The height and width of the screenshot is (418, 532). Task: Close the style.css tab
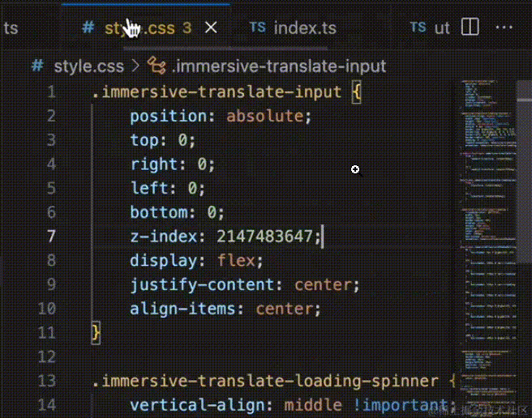click(x=211, y=28)
